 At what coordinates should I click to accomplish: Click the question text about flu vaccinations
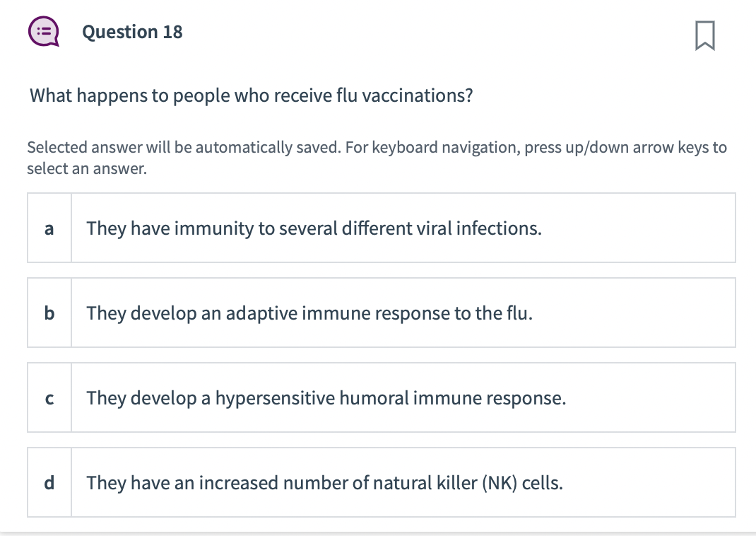tap(251, 95)
